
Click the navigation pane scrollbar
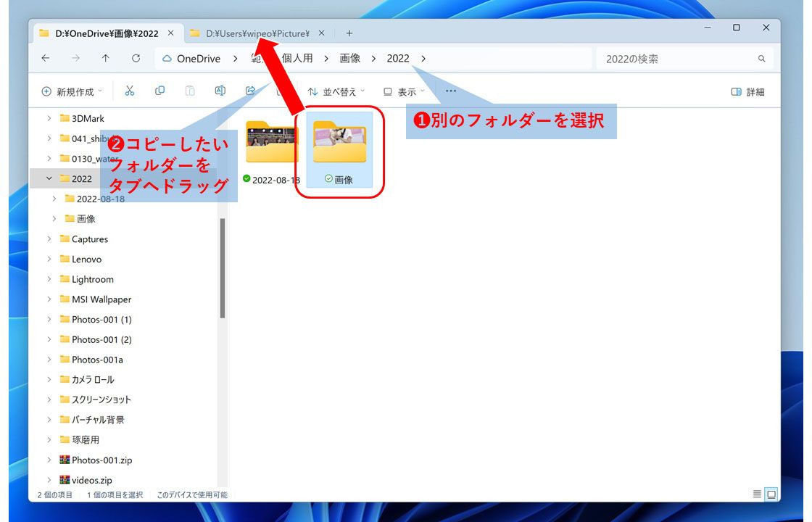pos(223,268)
